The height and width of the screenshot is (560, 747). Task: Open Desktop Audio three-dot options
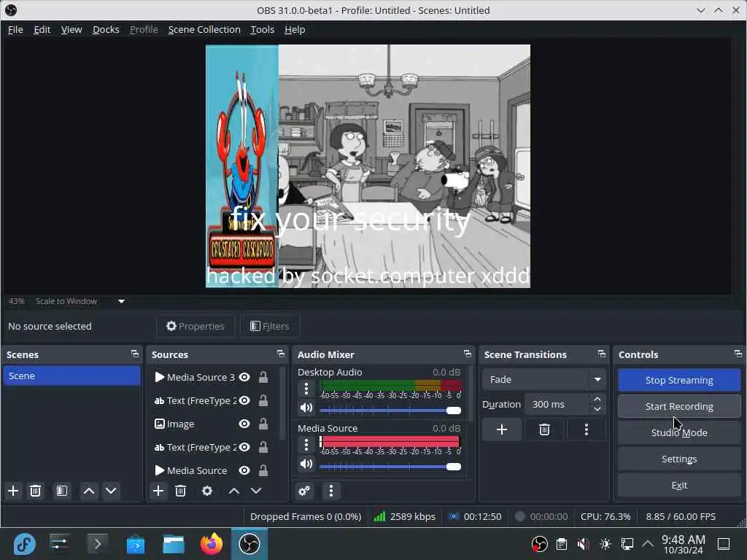306,389
